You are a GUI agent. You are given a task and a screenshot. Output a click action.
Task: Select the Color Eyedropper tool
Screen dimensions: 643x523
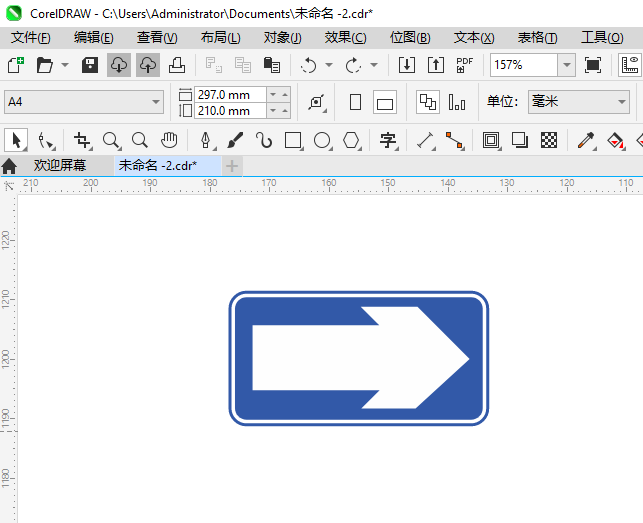coord(586,140)
